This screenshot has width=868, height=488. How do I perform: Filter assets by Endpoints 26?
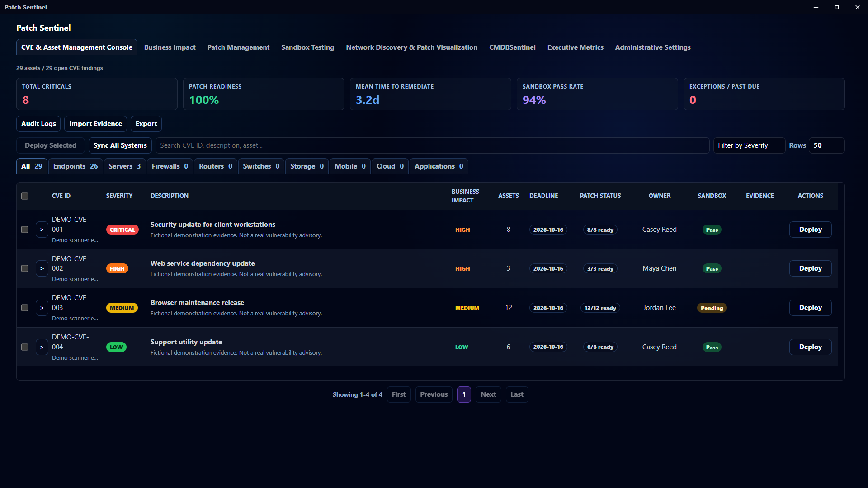click(x=75, y=166)
